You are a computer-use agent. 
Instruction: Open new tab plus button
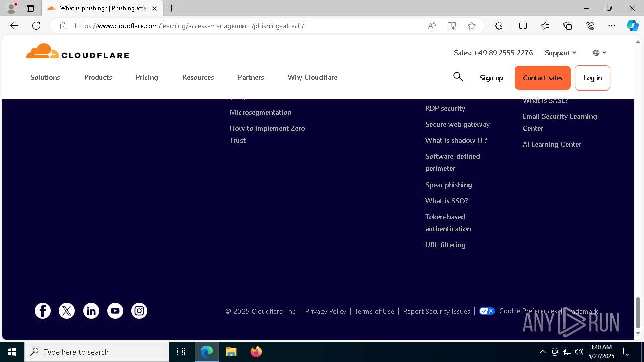coord(172,8)
